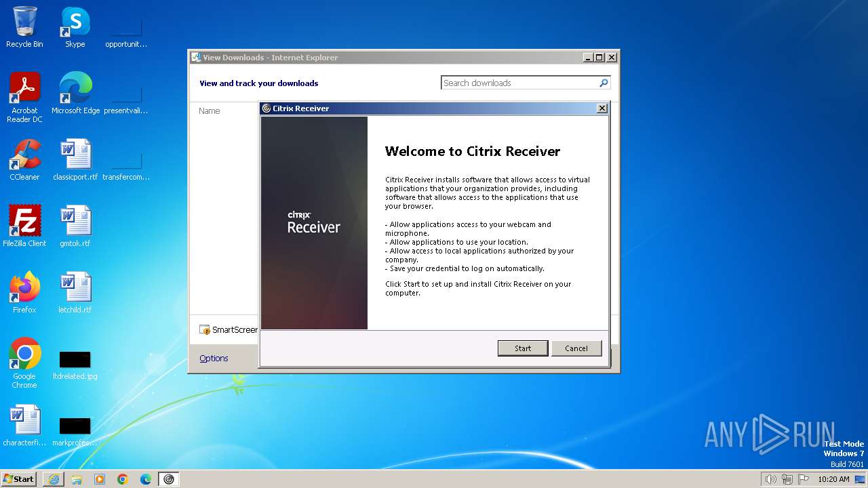This screenshot has width=868, height=488.
Task: Select the Firefox desktop shortcut
Action: 24,293
